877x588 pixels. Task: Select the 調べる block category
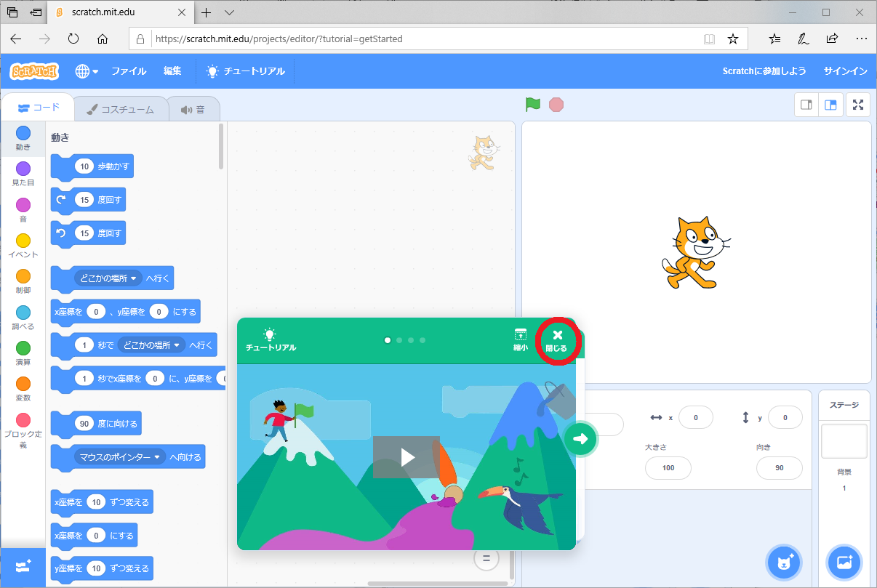(23, 318)
